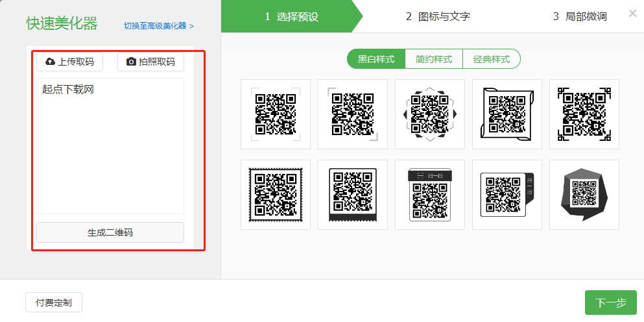Screen dimensions: 644x322
Task: Click the 拍照取码 button
Action: point(150,62)
